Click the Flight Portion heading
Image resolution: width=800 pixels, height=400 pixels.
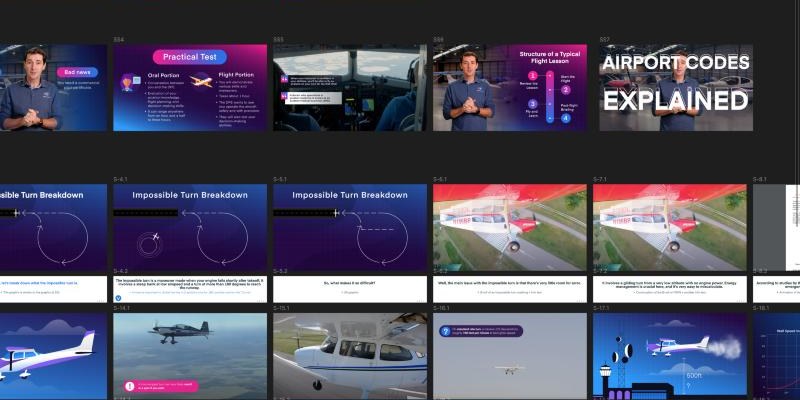(236, 75)
